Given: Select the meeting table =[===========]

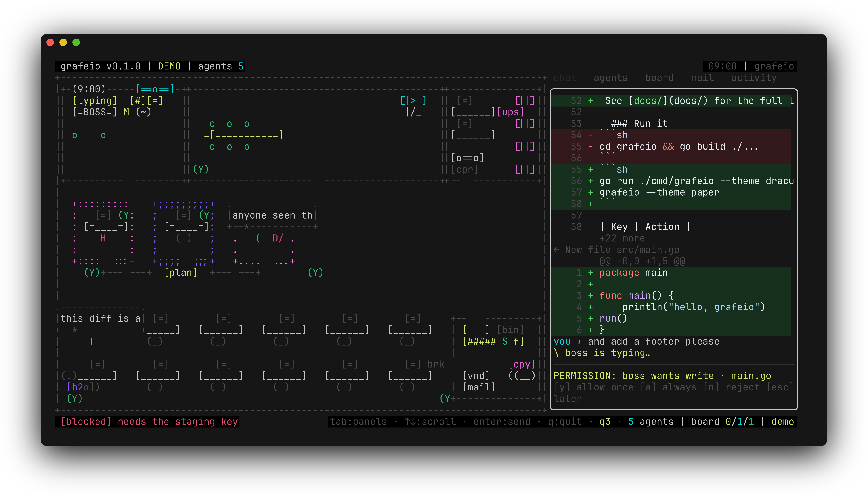Looking at the screenshot, I should tap(243, 135).
